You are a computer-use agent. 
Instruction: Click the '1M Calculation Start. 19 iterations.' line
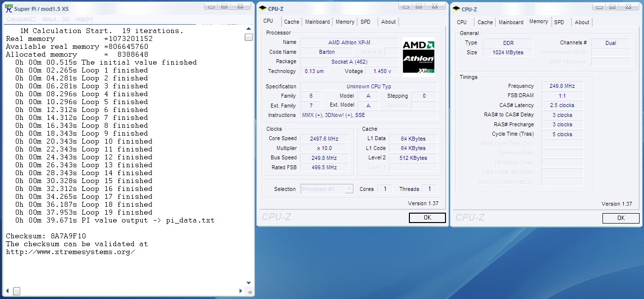101,31
